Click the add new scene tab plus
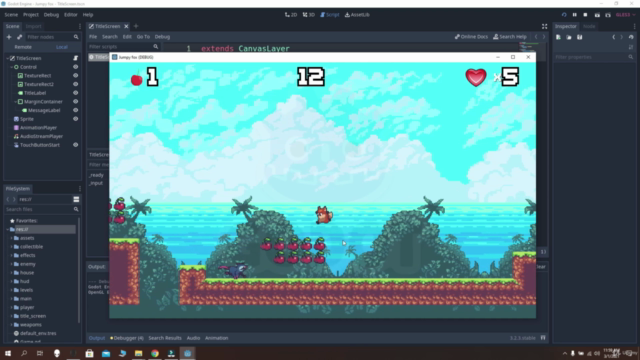 click(x=136, y=26)
